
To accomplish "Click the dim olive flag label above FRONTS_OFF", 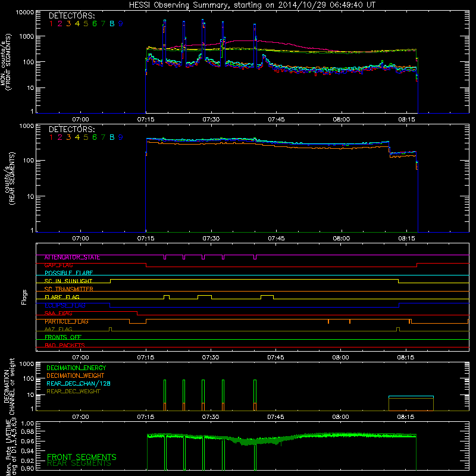I will click(58, 330).
